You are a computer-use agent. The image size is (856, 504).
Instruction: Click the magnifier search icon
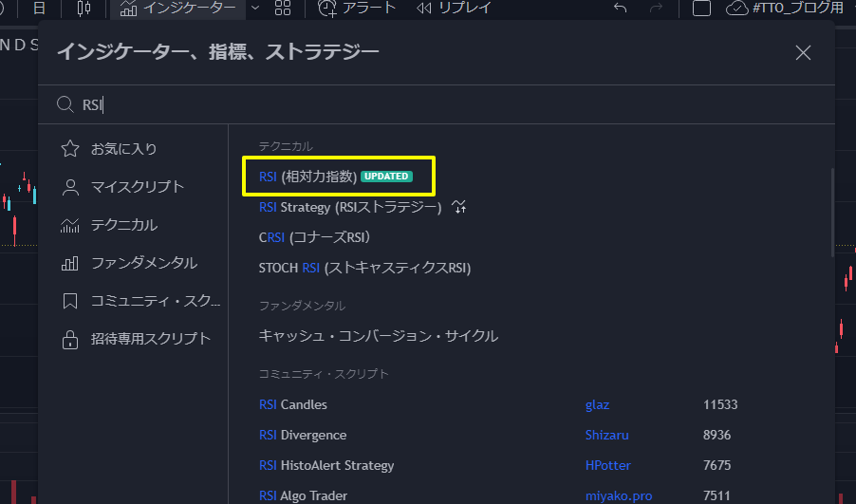coord(65,104)
